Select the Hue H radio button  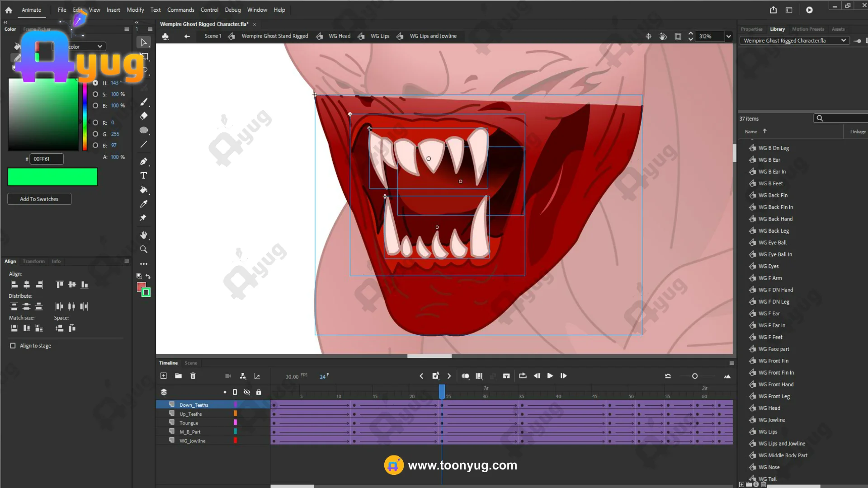[95, 83]
